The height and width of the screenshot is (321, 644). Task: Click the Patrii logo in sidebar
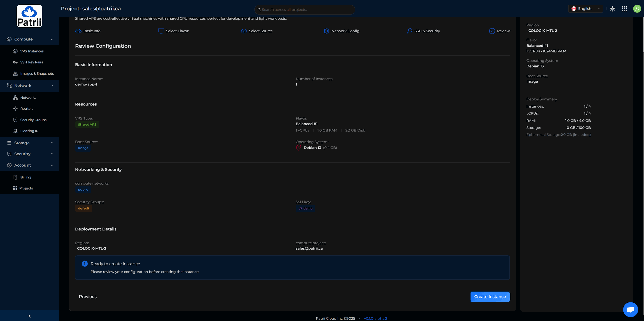coord(30,16)
